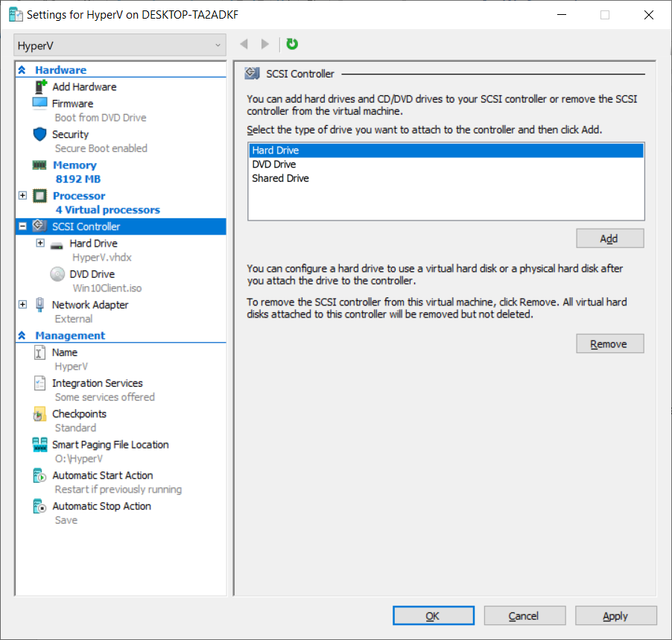Click the Smart Paging File Location icon
Image resolution: width=672 pixels, height=640 pixels.
40,445
